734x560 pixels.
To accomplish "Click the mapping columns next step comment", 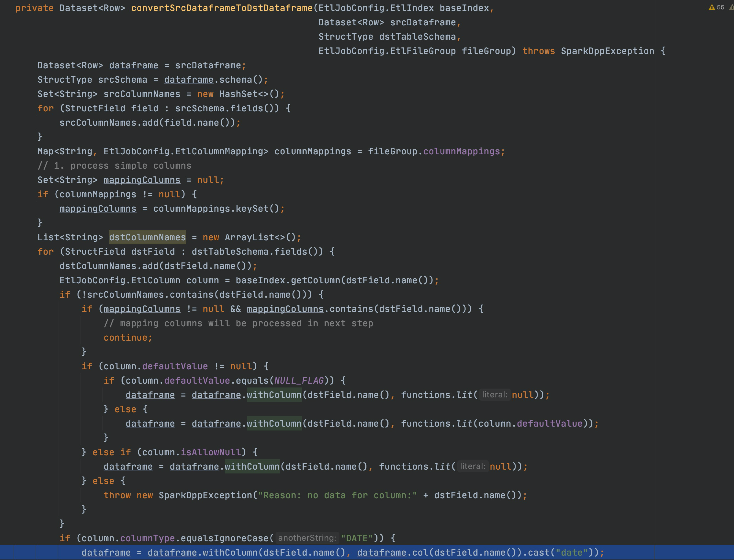I will (x=238, y=323).
